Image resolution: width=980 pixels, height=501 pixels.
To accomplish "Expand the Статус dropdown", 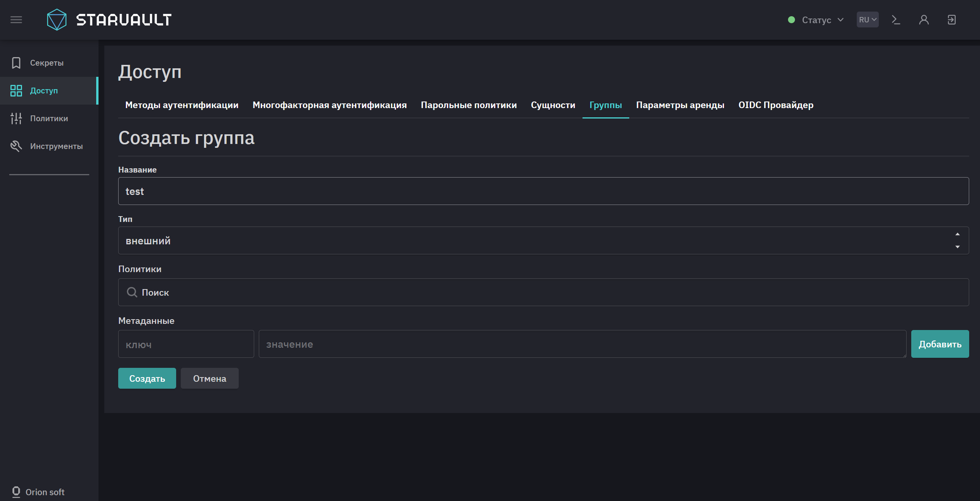I will pos(822,20).
